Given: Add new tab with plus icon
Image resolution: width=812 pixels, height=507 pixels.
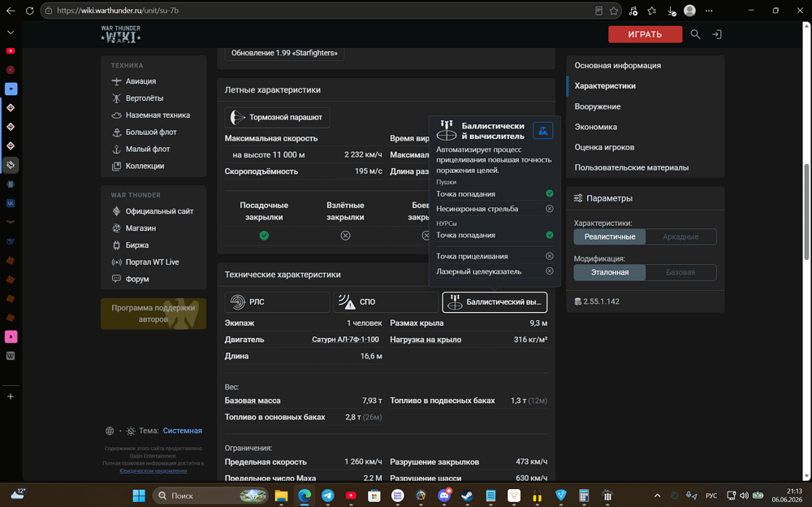Looking at the screenshot, I should click(x=11, y=396).
